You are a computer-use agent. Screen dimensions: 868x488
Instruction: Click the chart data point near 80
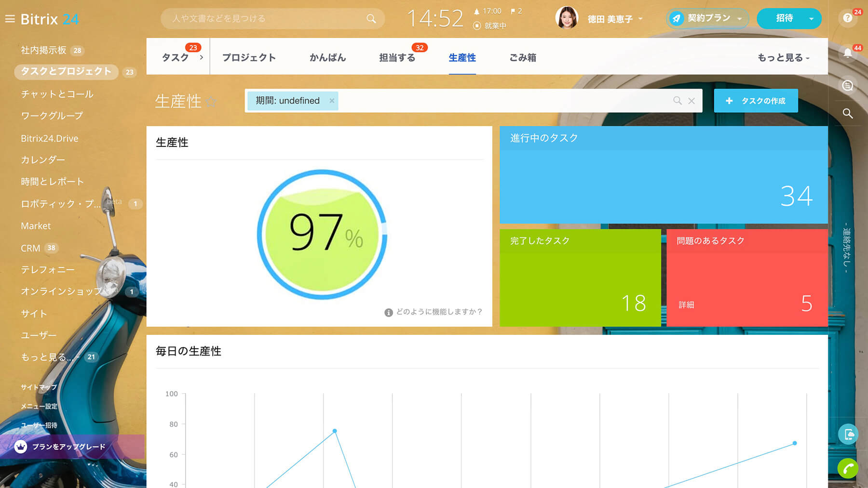point(335,431)
